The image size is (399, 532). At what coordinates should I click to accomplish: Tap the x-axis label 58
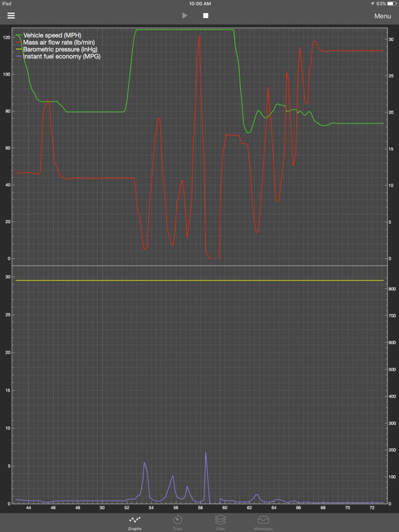(x=200, y=508)
